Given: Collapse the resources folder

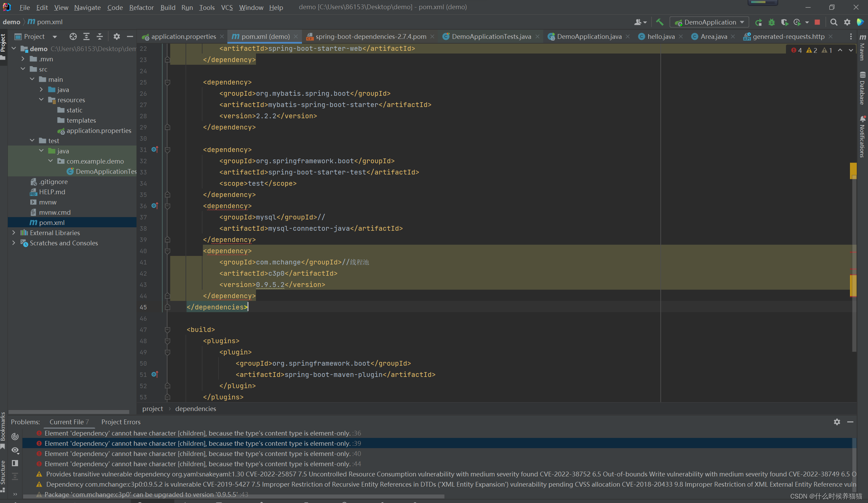Looking at the screenshot, I should pos(41,100).
